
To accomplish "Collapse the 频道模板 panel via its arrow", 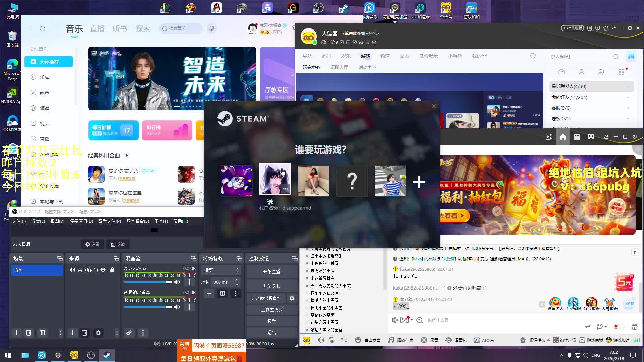I will click(x=547, y=340).
